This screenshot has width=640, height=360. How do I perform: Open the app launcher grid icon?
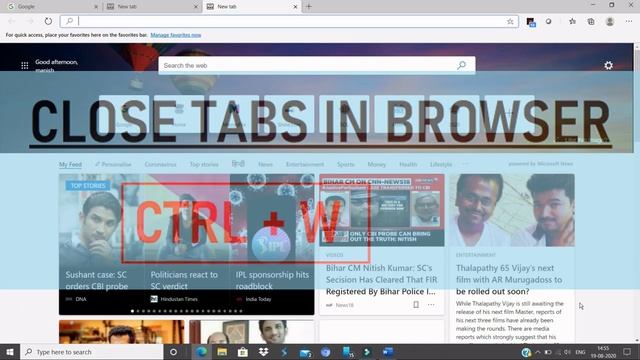(24, 65)
